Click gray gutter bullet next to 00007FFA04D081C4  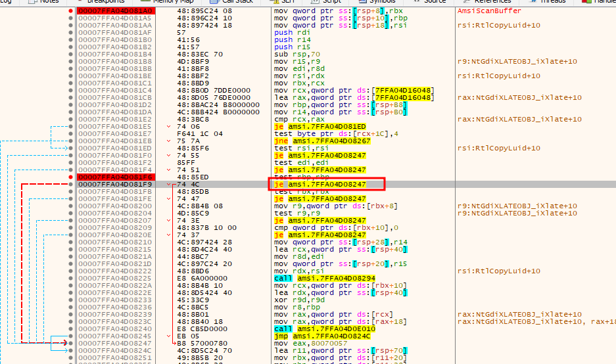coord(71,90)
